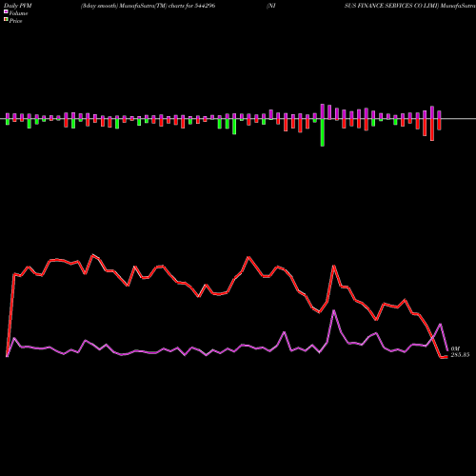
Task: Click the purple Volume legend swatch
Action: point(6,11)
